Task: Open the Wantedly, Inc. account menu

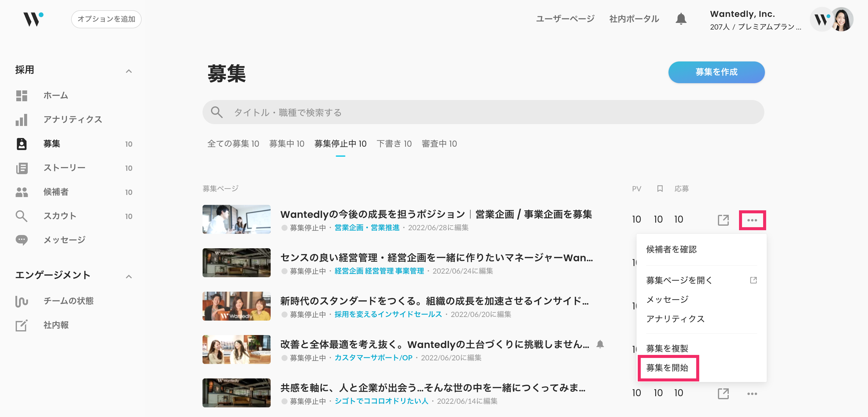Action: [x=756, y=20]
